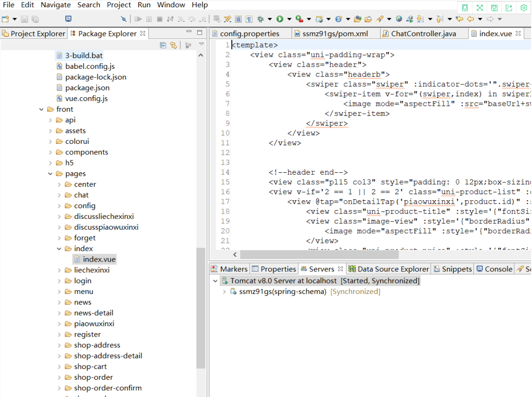Expand the components folder
The height and width of the screenshot is (397, 532).
[x=50, y=152]
